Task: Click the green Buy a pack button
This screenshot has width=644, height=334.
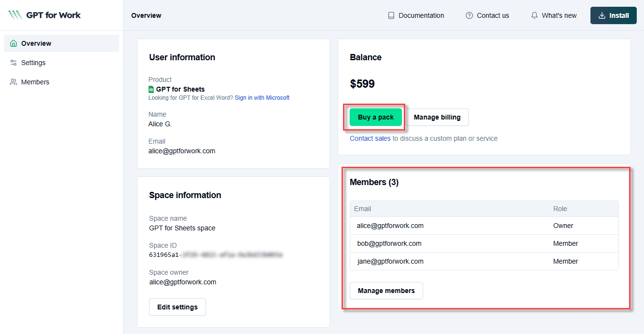Action: (x=376, y=117)
